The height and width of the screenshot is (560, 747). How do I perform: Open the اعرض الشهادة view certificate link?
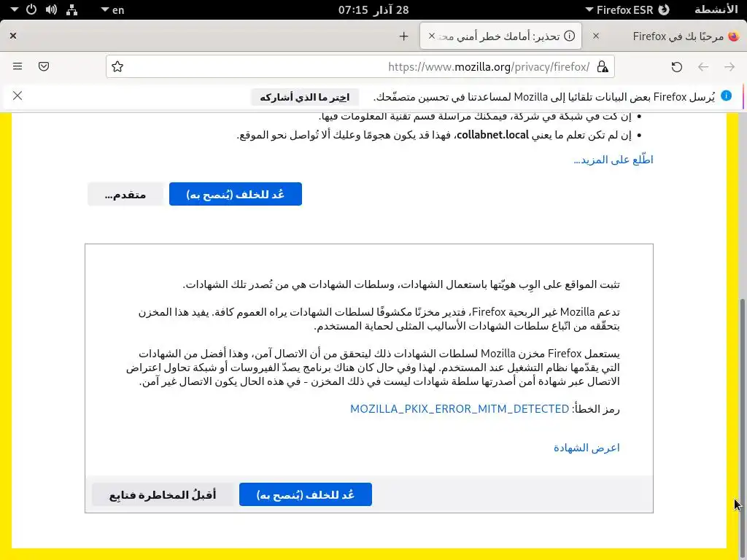(x=587, y=448)
